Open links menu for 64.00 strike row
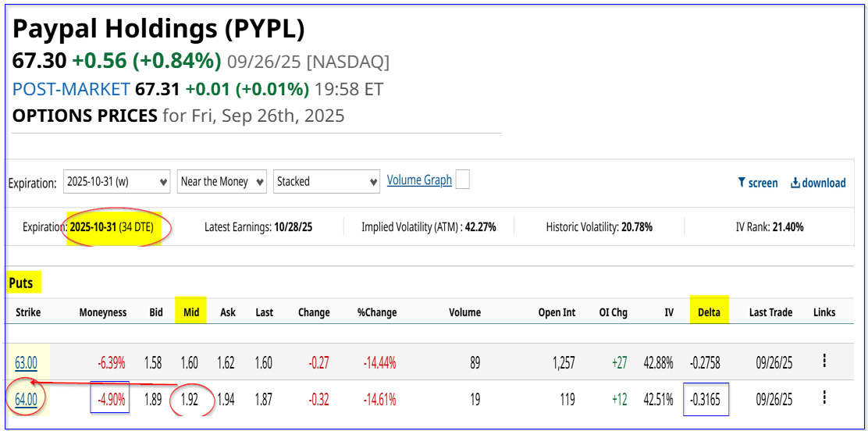 click(824, 397)
